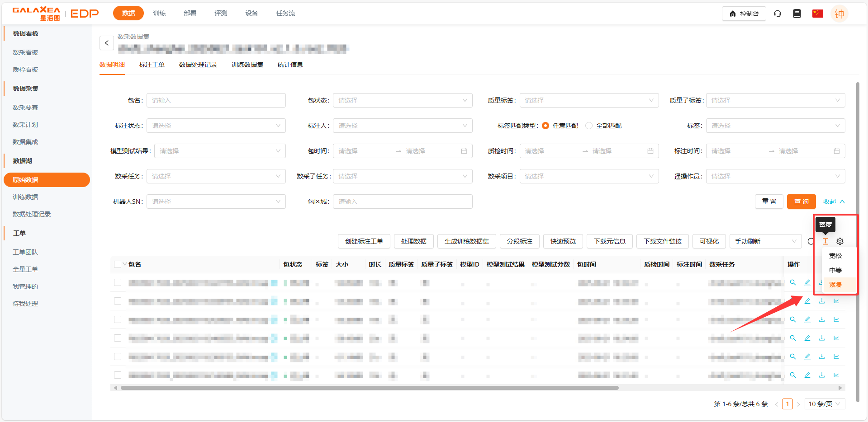Click the chart icon in last table row
Screen dimensions: 868x422
click(x=836, y=375)
